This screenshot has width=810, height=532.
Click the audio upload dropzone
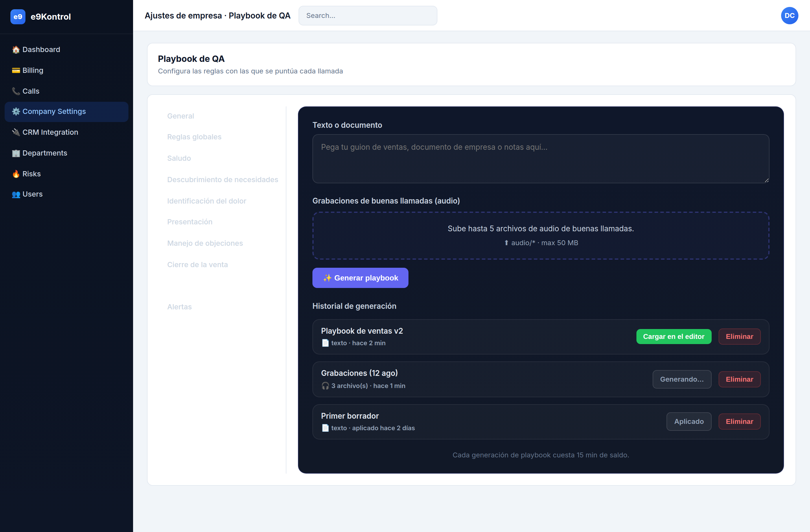pos(540,235)
